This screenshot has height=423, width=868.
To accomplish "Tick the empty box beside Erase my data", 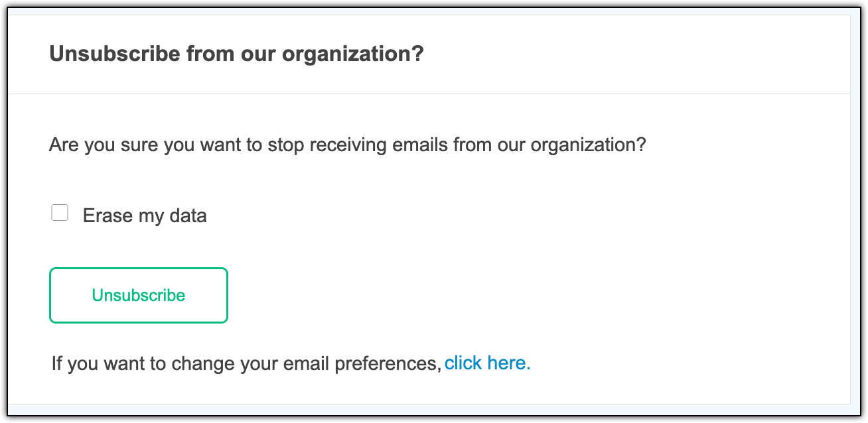I will 60,213.
